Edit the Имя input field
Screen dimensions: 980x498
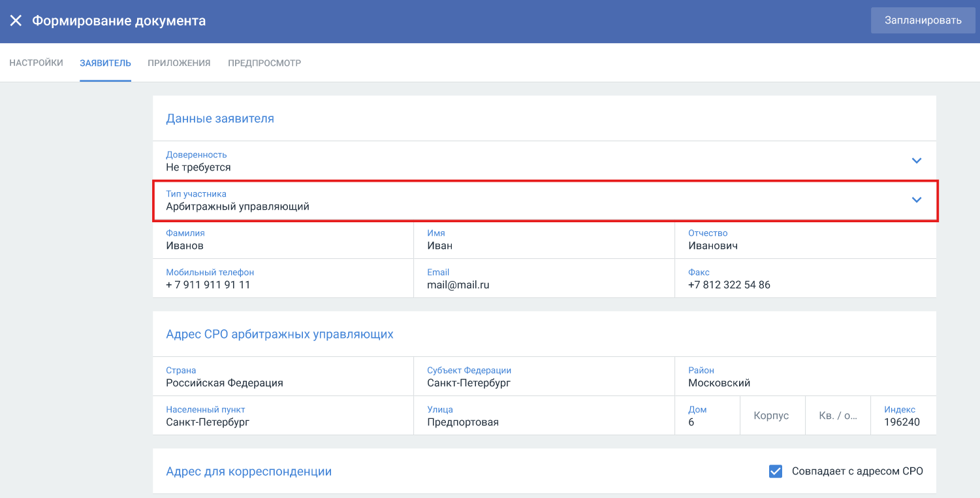(543, 246)
